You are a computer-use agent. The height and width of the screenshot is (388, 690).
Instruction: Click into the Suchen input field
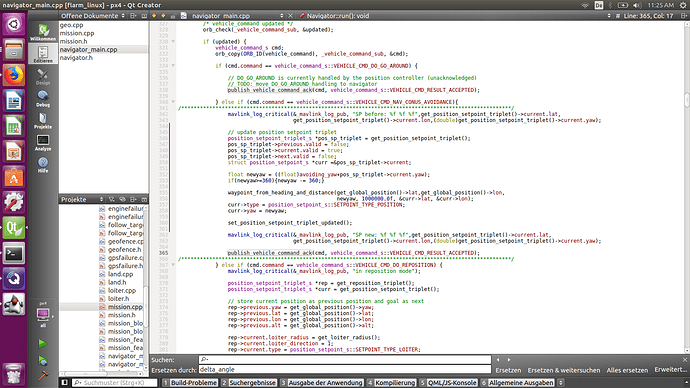345,360
